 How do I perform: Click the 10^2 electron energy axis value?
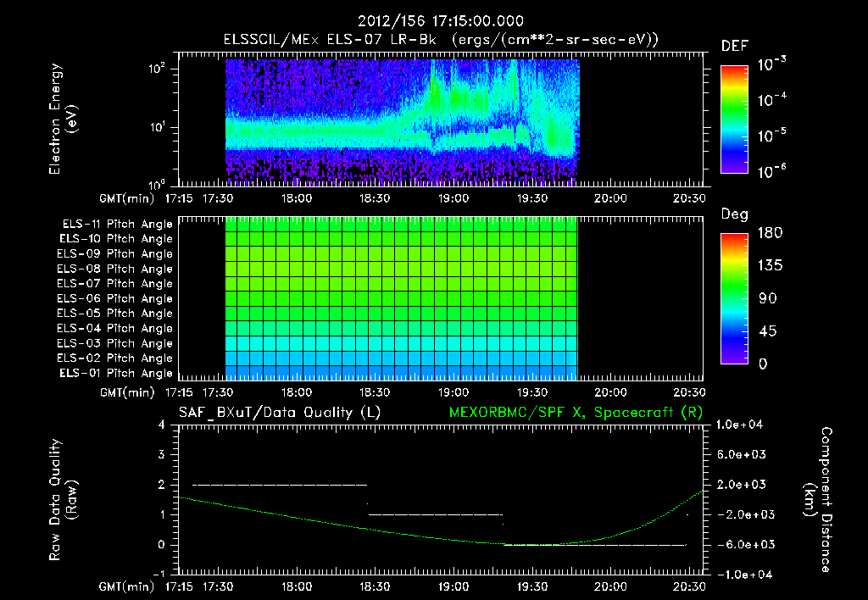coord(156,69)
